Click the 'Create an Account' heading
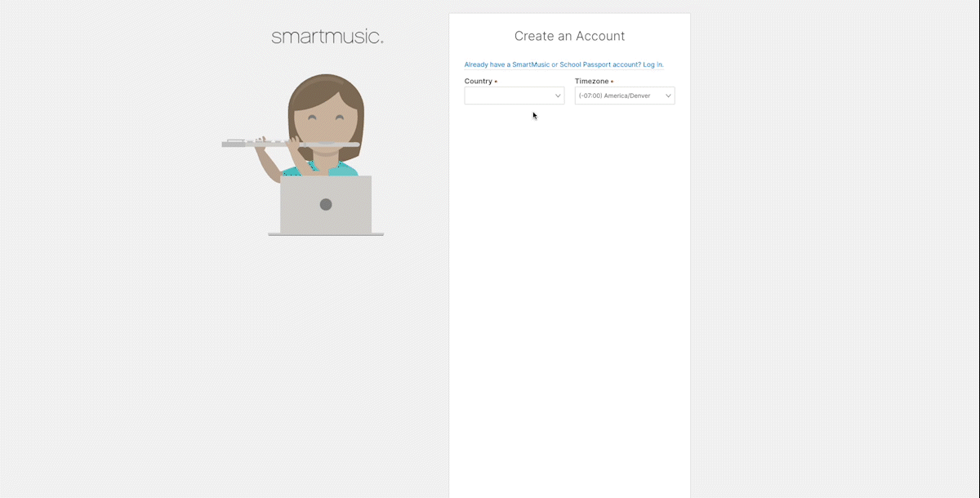The height and width of the screenshot is (498, 980). pos(569,36)
